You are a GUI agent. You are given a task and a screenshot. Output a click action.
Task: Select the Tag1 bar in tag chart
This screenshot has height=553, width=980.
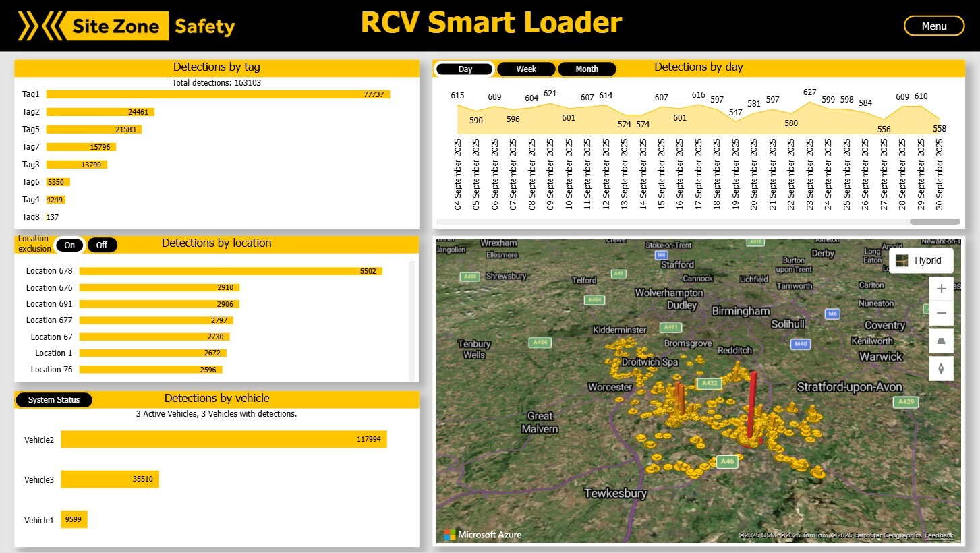point(218,94)
